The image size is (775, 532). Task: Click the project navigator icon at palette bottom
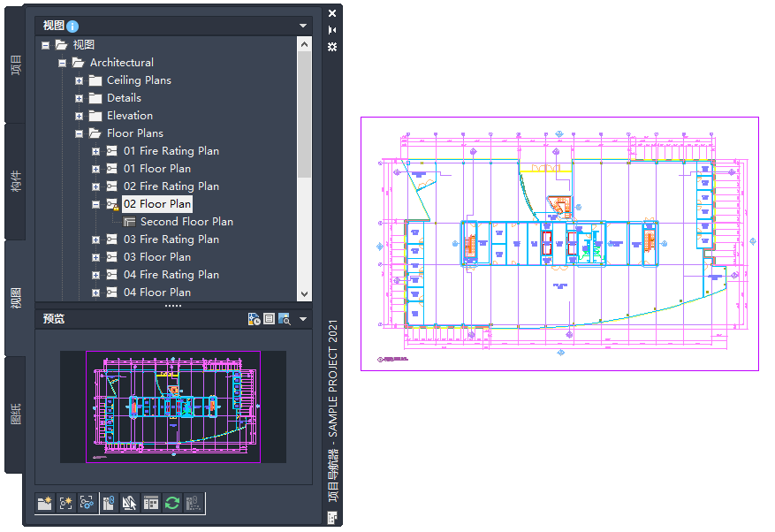point(332,518)
